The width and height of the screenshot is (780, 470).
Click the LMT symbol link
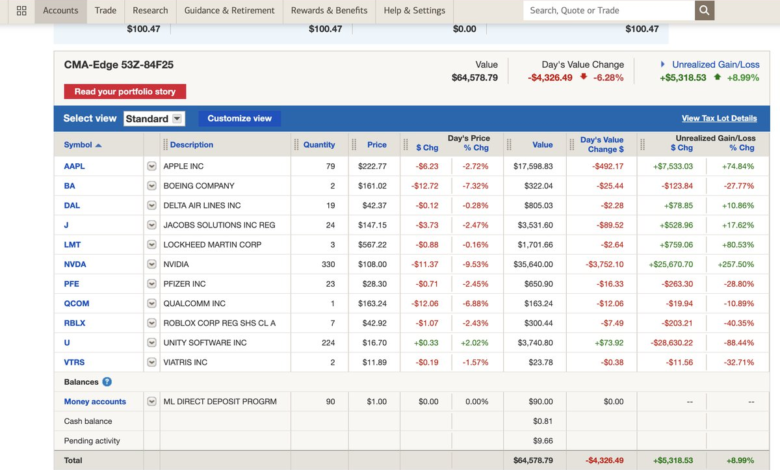tap(72, 245)
